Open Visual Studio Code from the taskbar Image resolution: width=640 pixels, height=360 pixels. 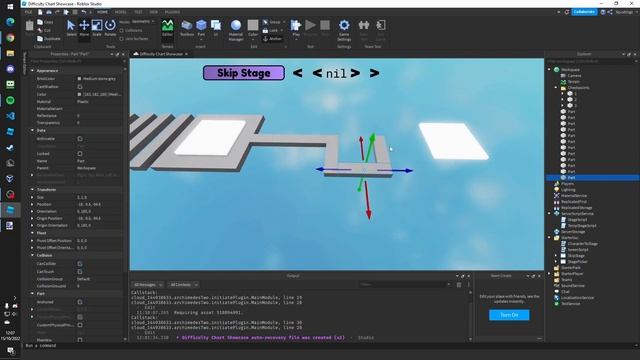click(x=10, y=116)
